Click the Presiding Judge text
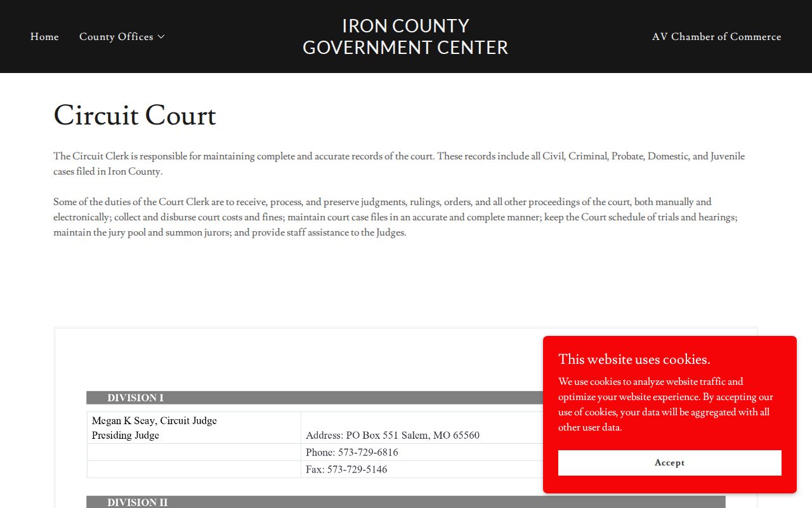 click(126, 435)
